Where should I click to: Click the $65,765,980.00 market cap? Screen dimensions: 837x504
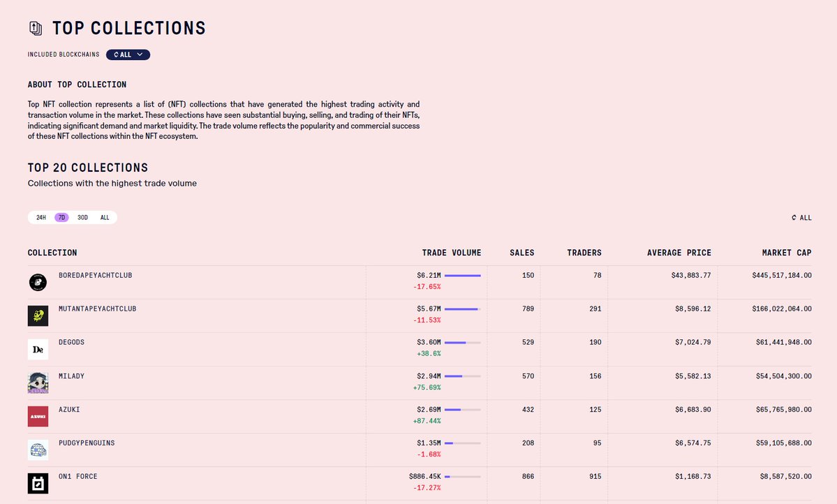pos(784,410)
